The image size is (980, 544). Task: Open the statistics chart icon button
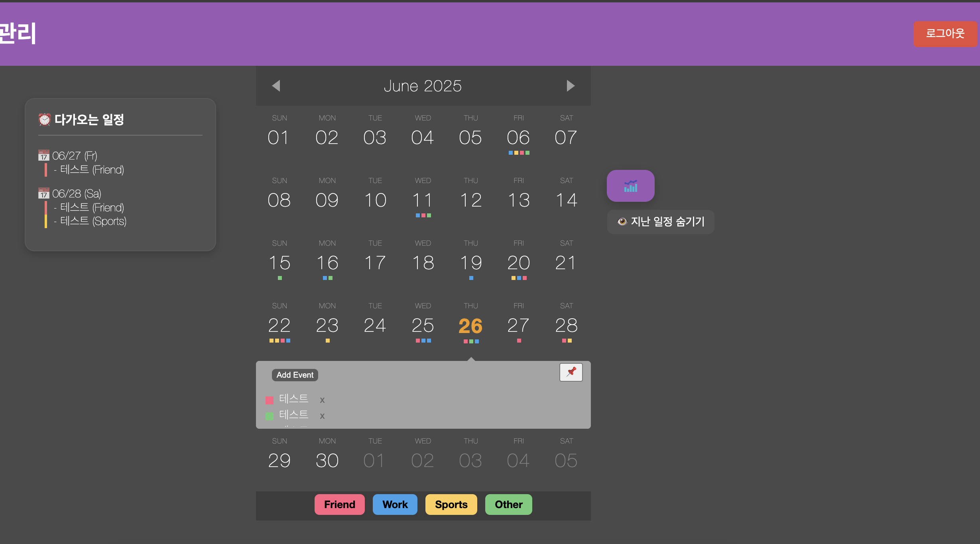pyautogui.click(x=630, y=186)
